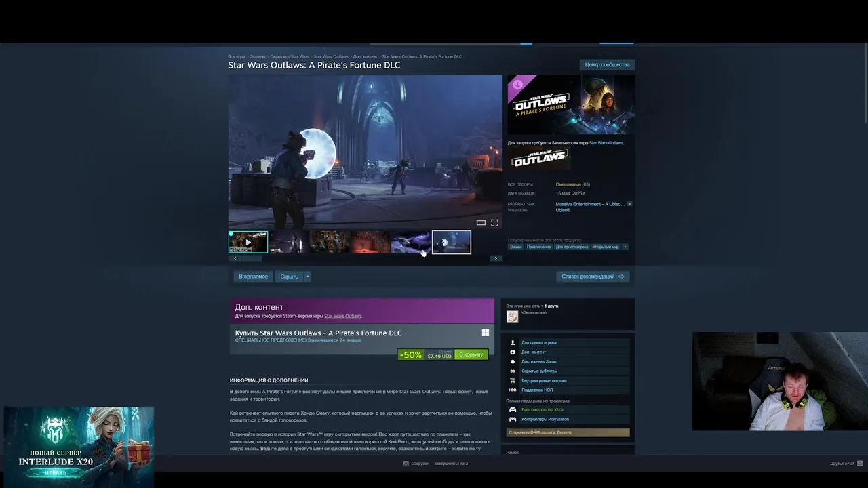
Task: Click the Скрыть (ignore) button
Action: (289, 277)
